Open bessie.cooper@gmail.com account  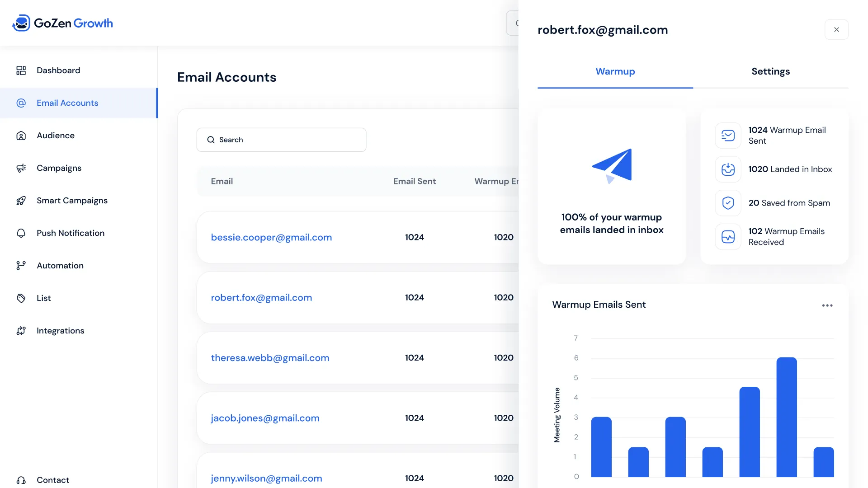click(x=271, y=237)
